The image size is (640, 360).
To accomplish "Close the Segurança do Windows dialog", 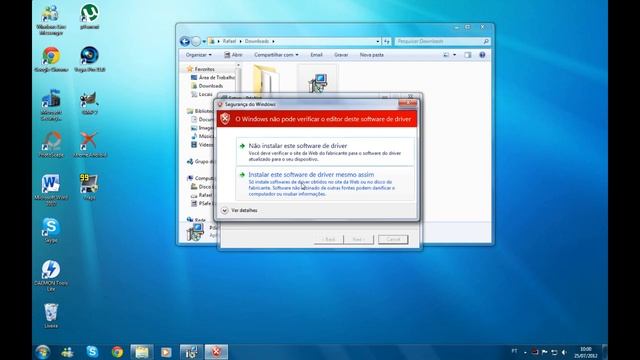I will click(407, 104).
